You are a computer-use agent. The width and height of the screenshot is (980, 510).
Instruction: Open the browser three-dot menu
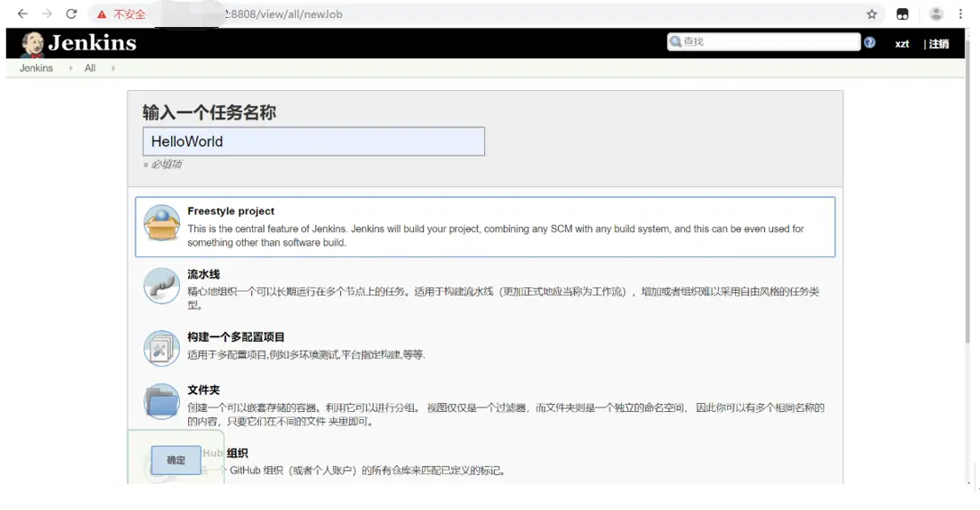point(960,13)
